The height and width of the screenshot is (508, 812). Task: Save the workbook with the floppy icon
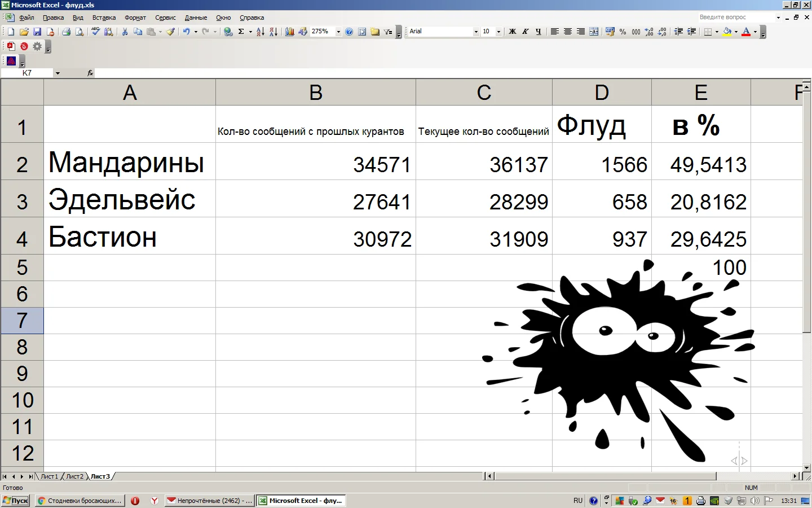(x=37, y=32)
